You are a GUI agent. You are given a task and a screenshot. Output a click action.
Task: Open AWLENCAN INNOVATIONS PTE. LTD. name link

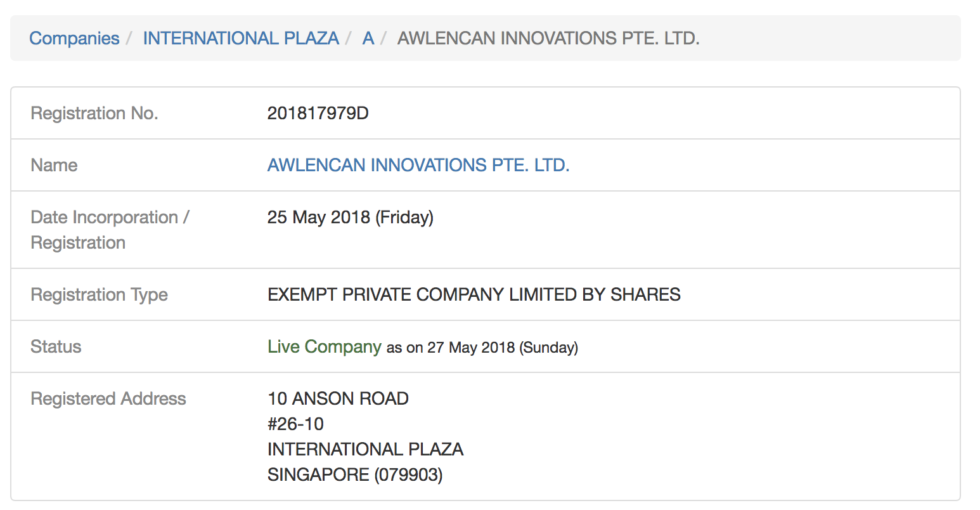click(x=418, y=165)
